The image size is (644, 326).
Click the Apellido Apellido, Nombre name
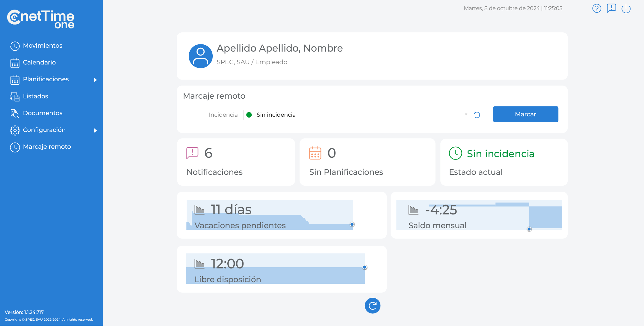279,48
